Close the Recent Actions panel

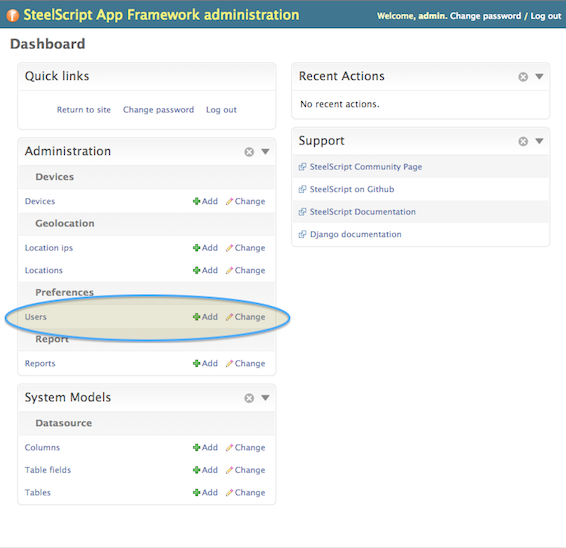point(523,77)
